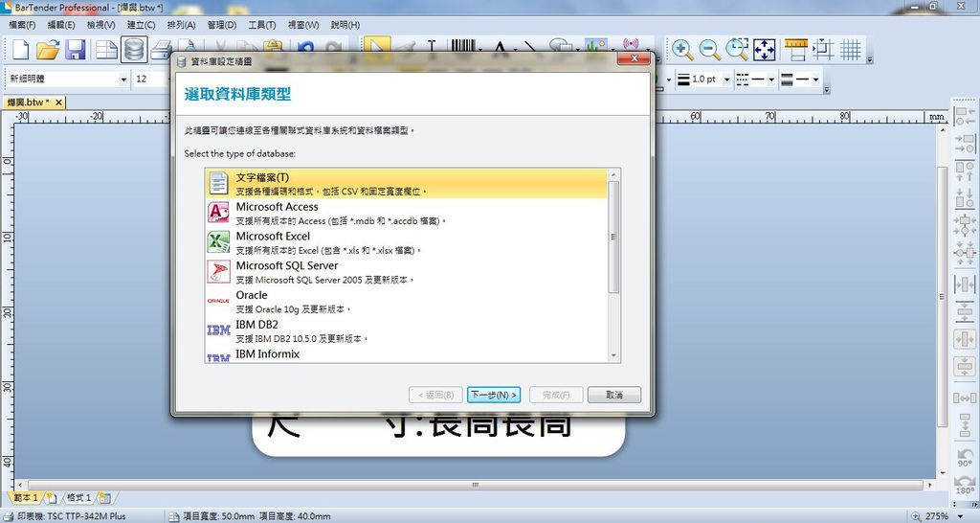Open the 管理(D) menu
Screen dimensions: 980x523
(222, 25)
